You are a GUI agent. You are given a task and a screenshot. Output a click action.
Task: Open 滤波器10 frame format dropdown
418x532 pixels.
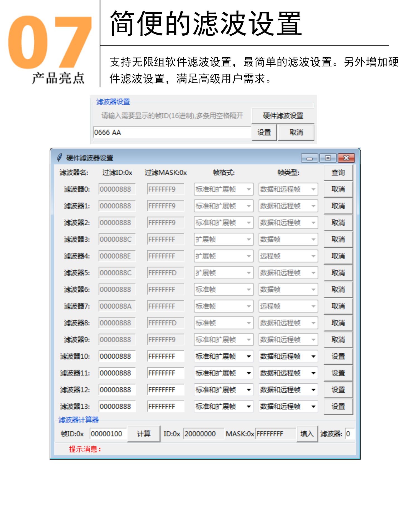coord(223,357)
